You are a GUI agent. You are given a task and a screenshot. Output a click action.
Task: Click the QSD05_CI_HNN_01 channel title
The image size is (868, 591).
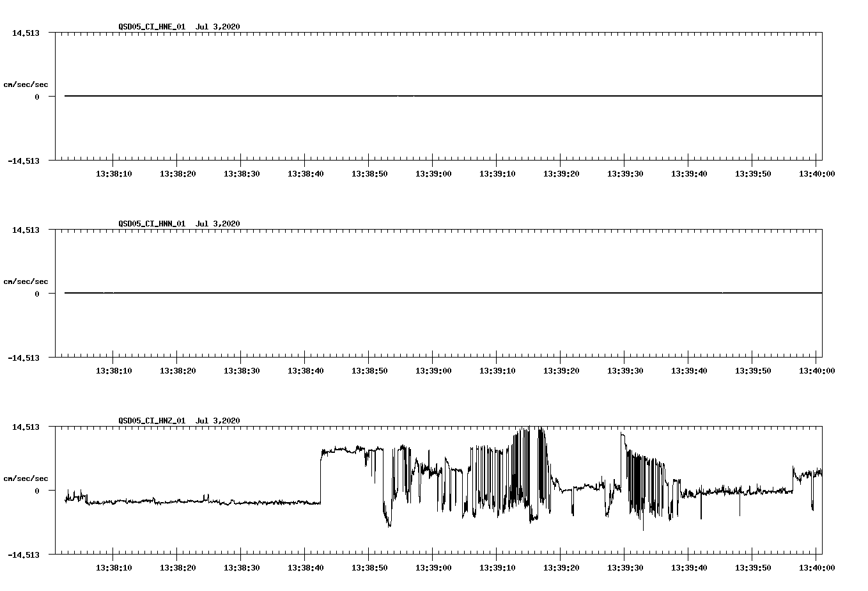coord(152,224)
